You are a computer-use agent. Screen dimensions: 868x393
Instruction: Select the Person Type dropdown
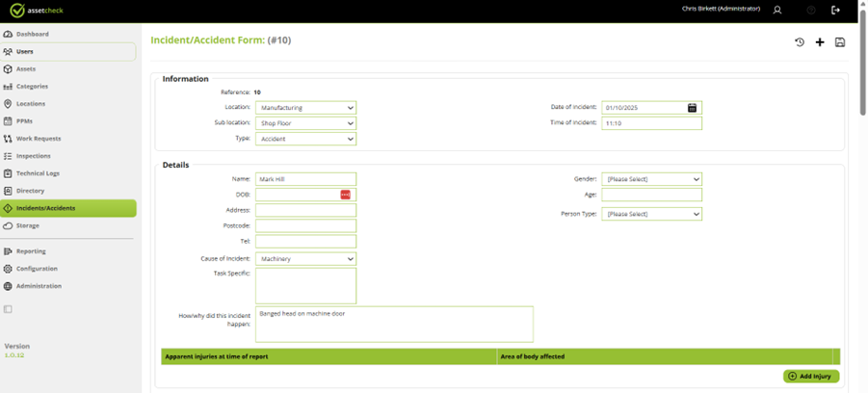click(x=651, y=214)
